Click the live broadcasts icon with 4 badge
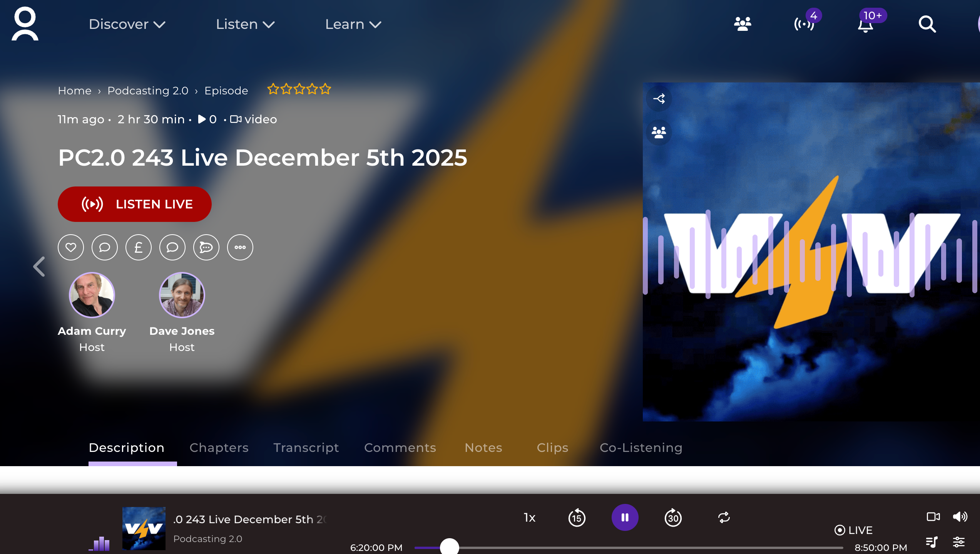Viewport: 980px width, 554px height. click(x=804, y=25)
